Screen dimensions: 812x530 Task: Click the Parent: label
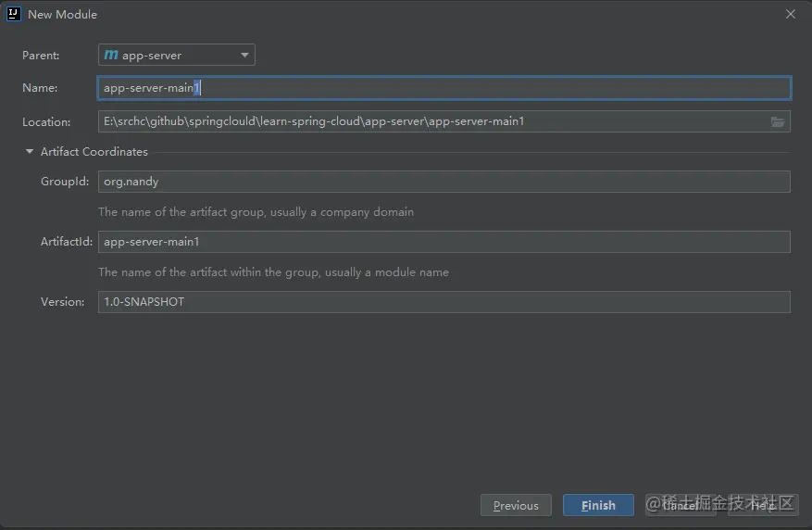coord(41,56)
